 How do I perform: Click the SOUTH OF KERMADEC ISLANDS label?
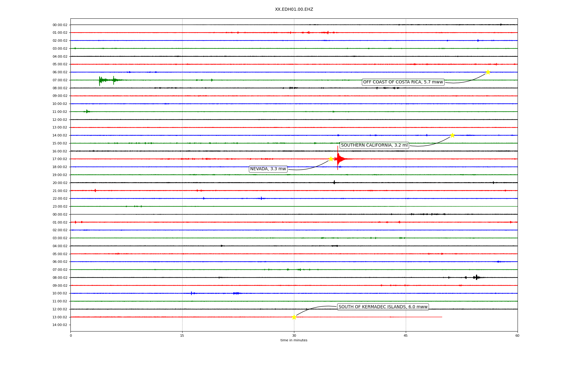tap(383, 307)
